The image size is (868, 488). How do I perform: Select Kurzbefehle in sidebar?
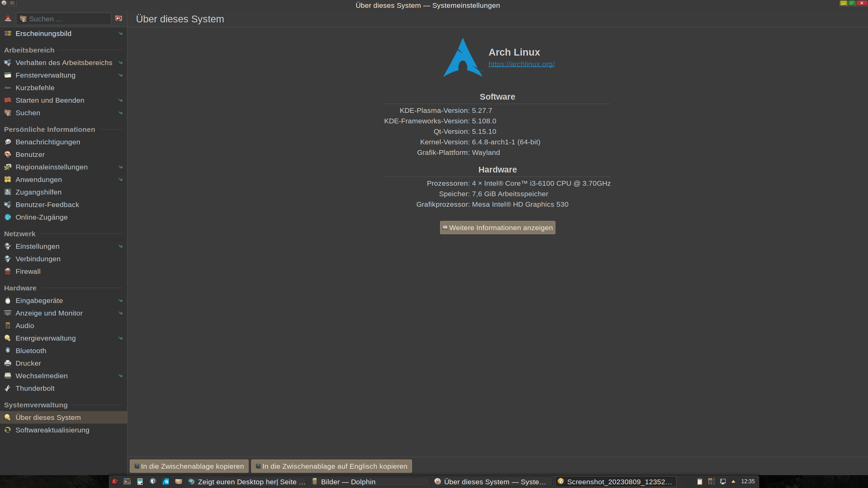tap(35, 88)
